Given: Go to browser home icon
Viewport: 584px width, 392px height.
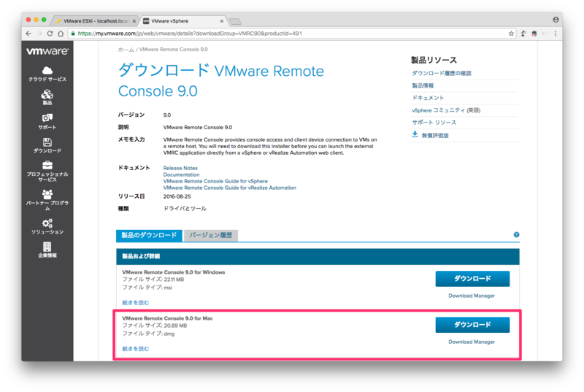Looking at the screenshot, I should (x=61, y=34).
